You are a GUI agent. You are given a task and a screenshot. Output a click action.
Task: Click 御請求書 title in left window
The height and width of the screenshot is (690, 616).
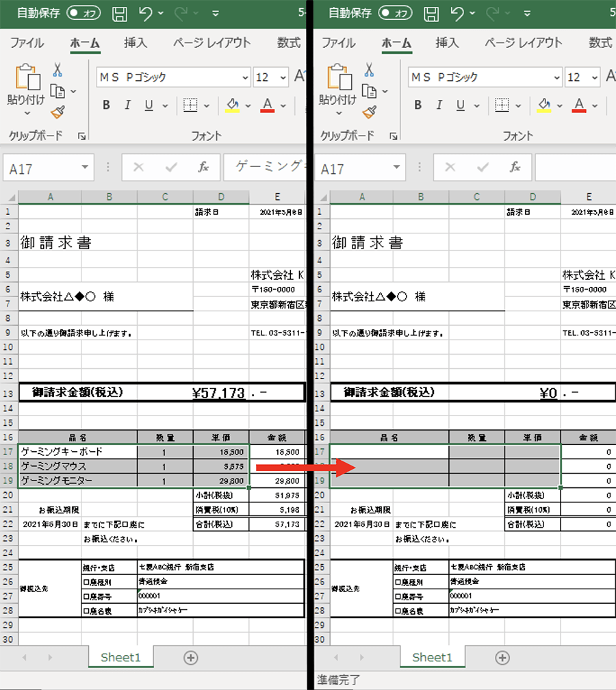[x=55, y=242]
